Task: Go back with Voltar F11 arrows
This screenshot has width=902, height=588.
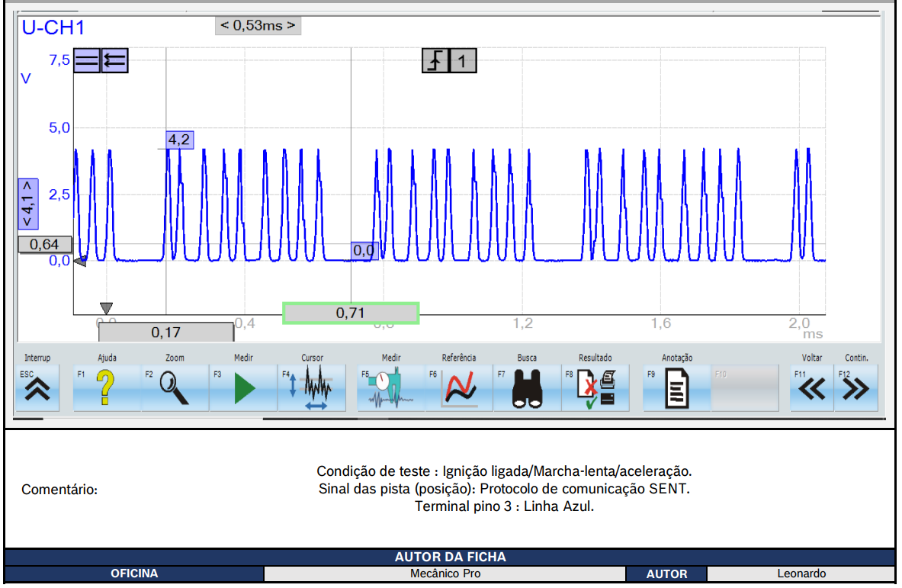Action: click(x=811, y=388)
